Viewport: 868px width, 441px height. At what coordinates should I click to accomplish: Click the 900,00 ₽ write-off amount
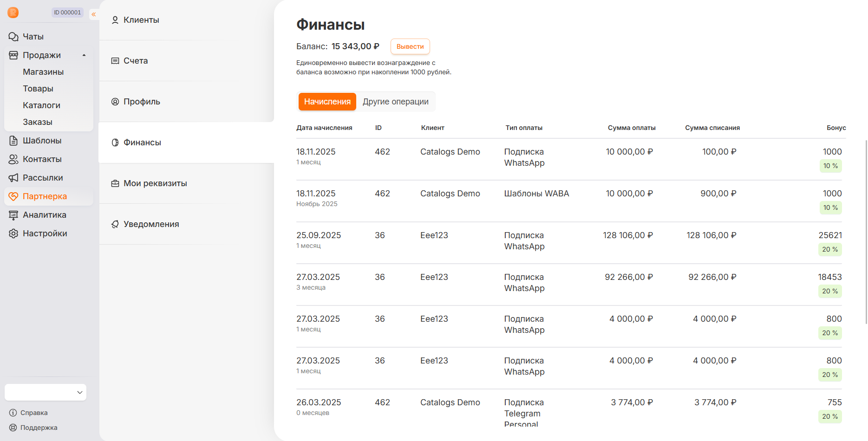click(x=718, y=194)
